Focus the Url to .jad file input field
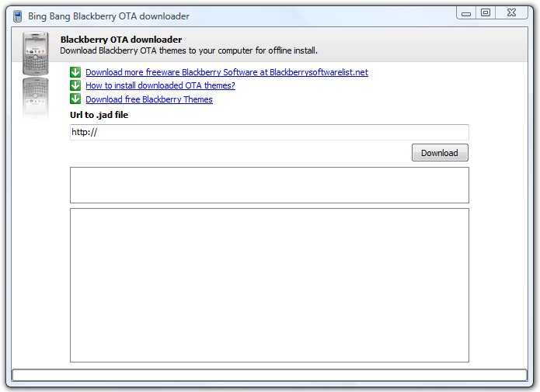Screen dimensions: 540x392 click(270, 132)
